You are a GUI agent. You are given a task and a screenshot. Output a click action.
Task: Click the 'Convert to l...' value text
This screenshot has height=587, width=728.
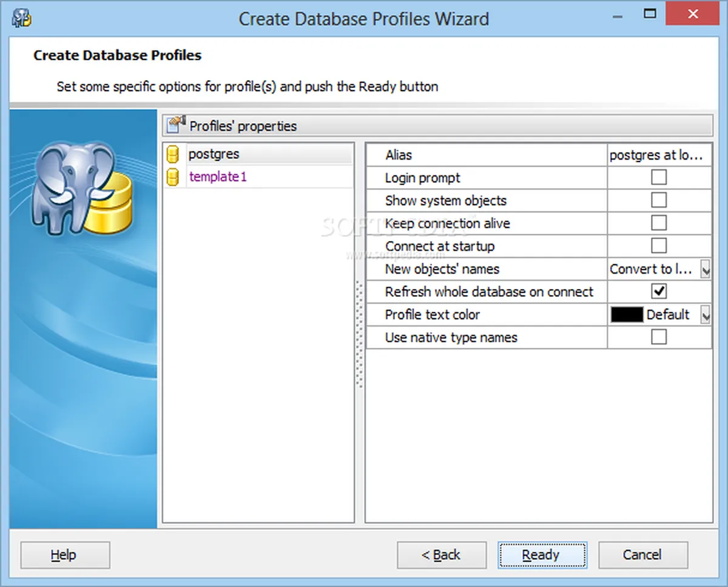click(x=651, y=269)
